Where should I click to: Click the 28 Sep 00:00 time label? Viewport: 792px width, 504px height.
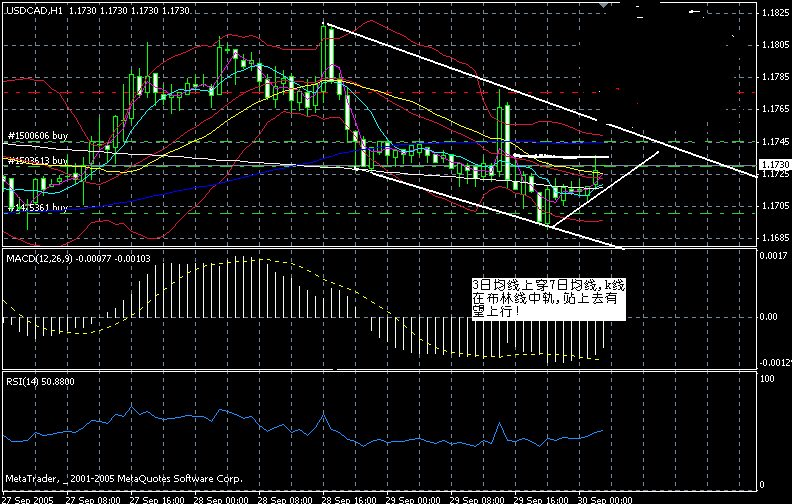(x=221, y=499)
